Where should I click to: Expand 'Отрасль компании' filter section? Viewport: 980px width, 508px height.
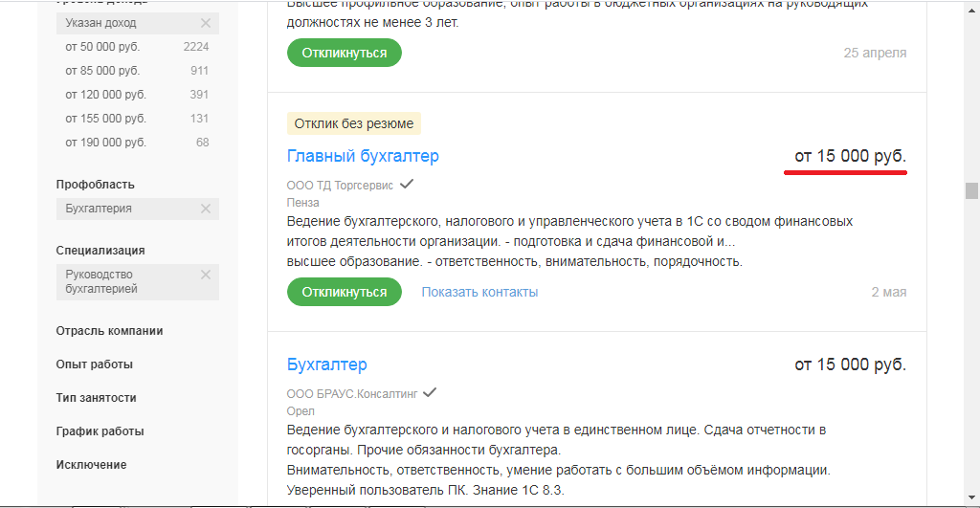click(110, 331)
